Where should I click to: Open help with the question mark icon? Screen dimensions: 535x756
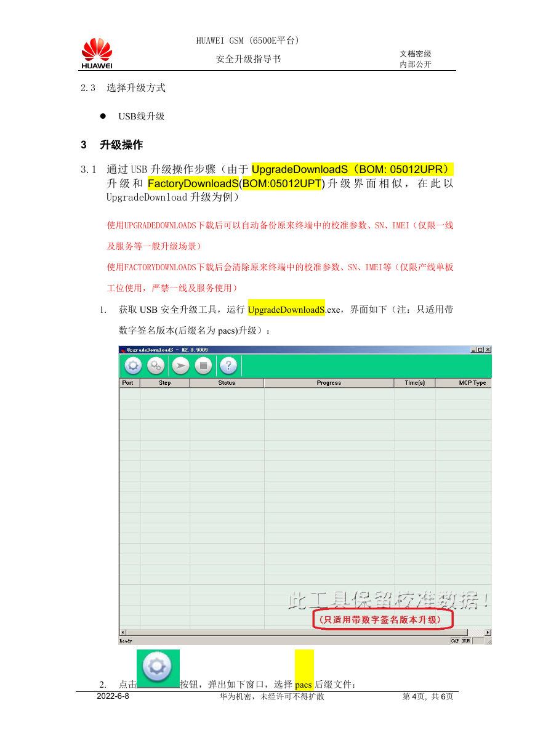tap(228, 366)
